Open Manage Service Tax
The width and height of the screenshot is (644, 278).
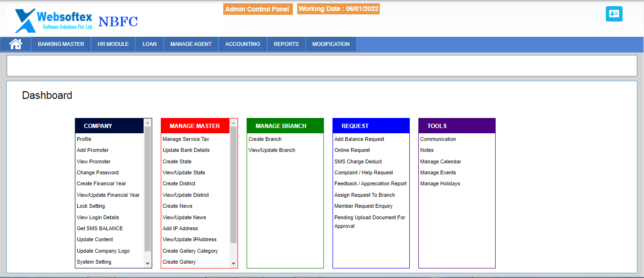click(186, 139)
